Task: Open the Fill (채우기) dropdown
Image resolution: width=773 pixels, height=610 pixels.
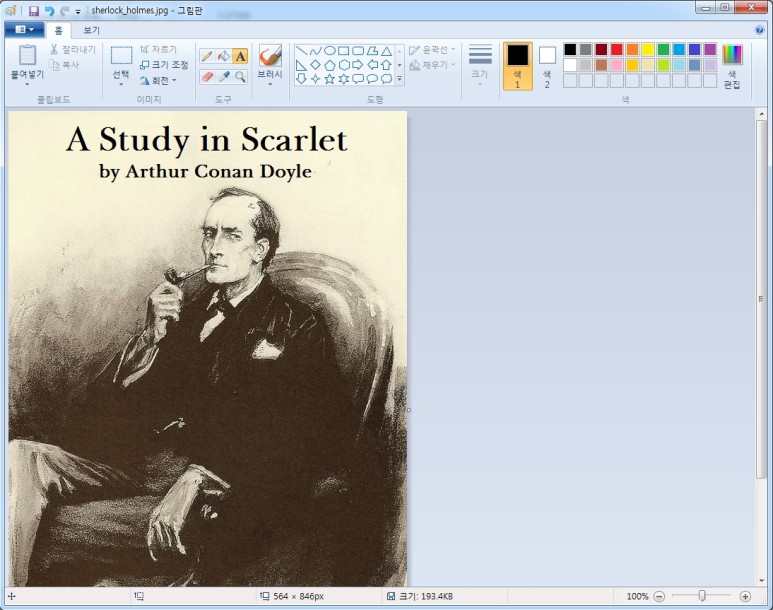Action: 432,65
